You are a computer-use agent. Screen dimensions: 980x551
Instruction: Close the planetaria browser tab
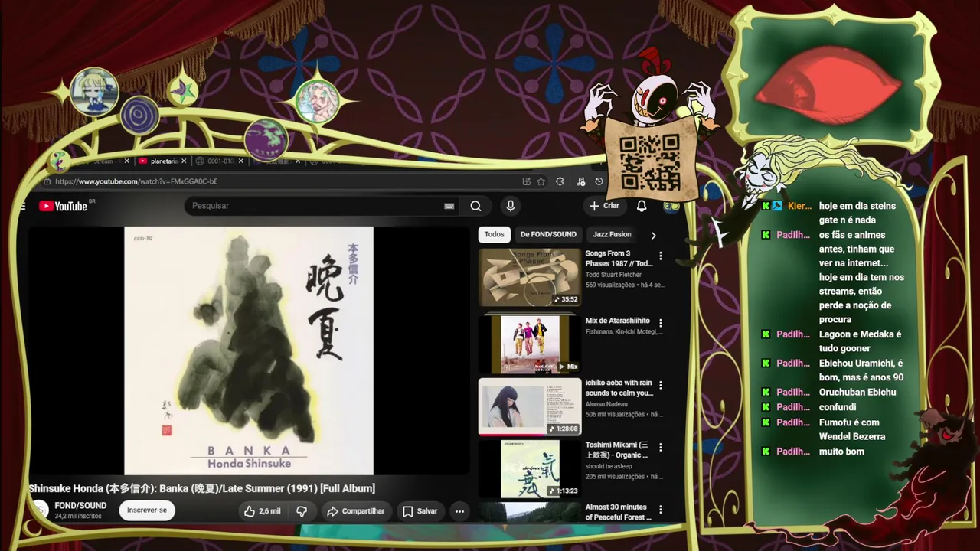point(184,161)
